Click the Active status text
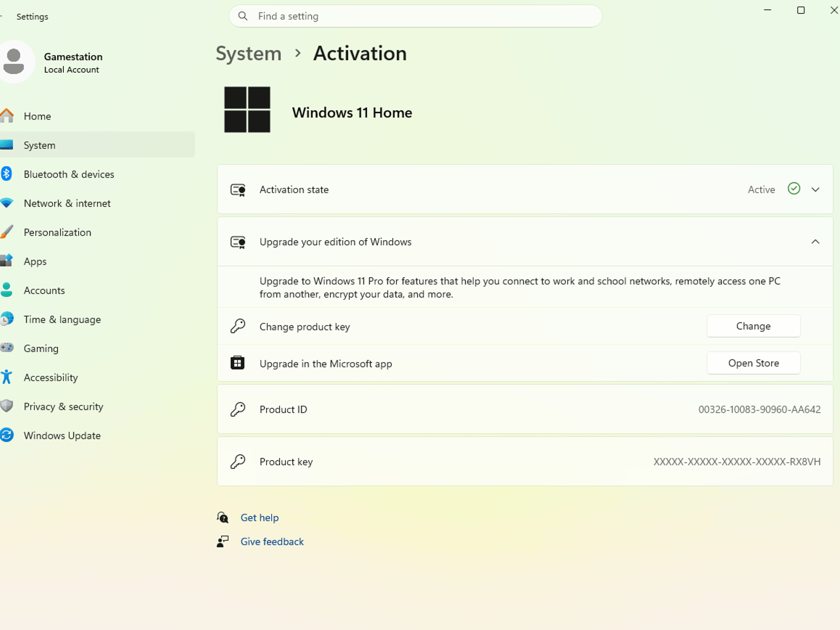 [x=761, y=189]
